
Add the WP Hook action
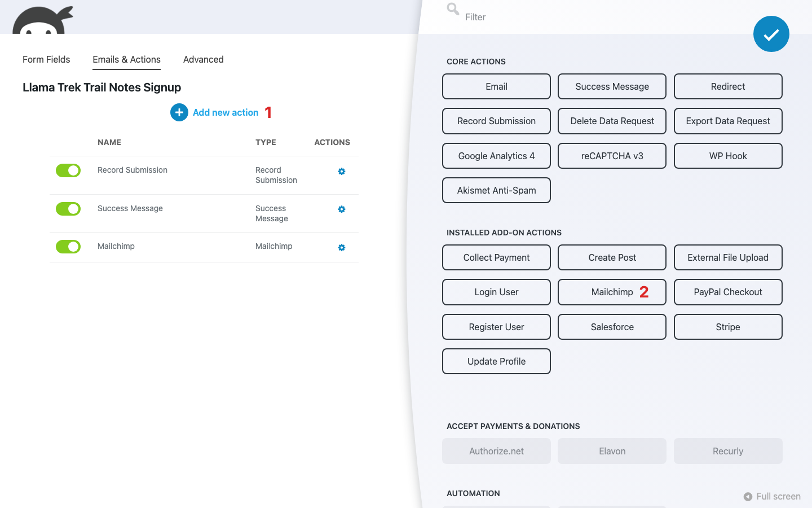728,156
